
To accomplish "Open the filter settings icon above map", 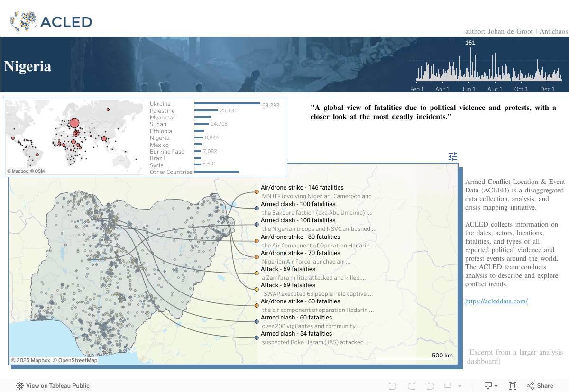I will click(453, 156).
